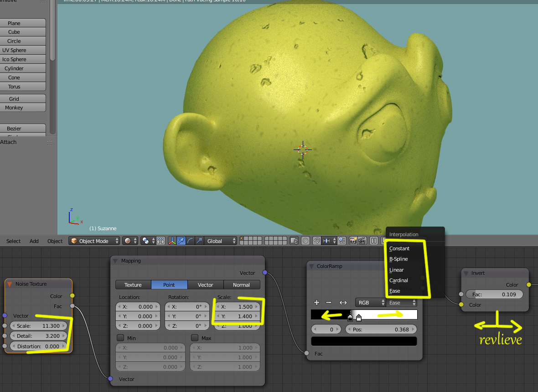Remove a color stop with minus icon

329,303
